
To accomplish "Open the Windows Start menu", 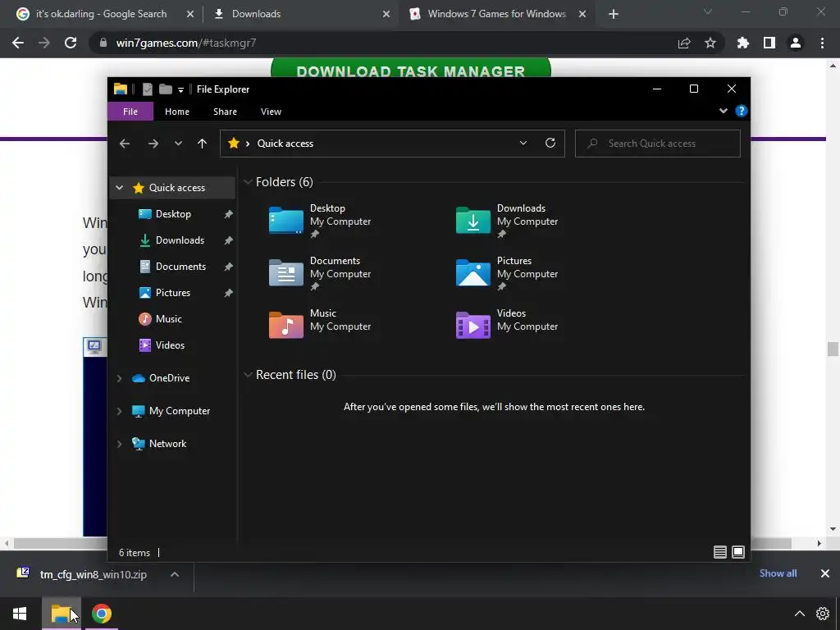I will [x=20, y=614].
